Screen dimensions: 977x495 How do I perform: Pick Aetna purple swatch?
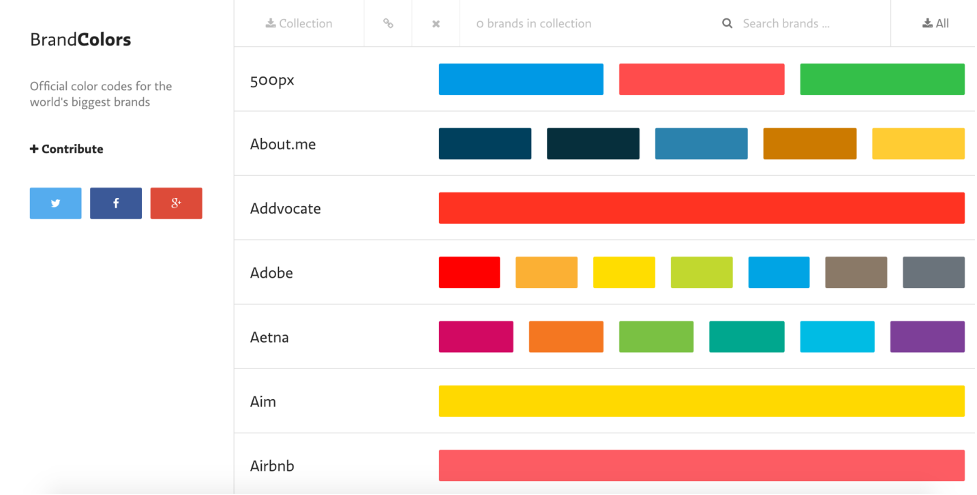point(928,337)
